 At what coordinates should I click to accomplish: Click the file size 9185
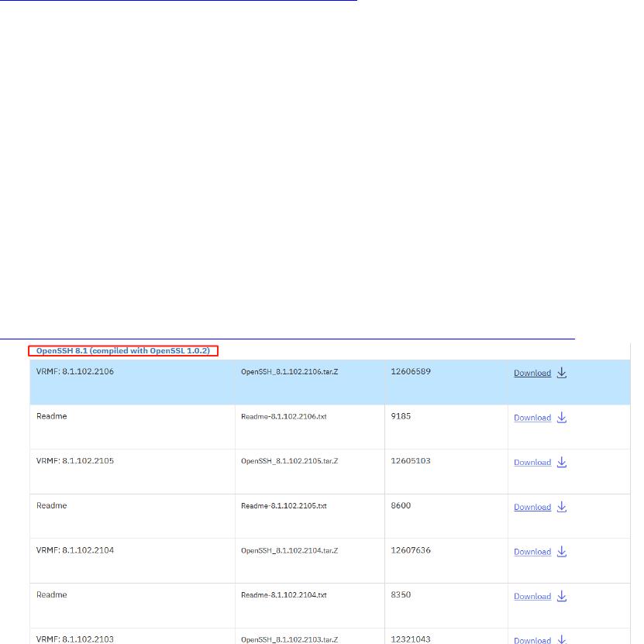pos(401,416)
